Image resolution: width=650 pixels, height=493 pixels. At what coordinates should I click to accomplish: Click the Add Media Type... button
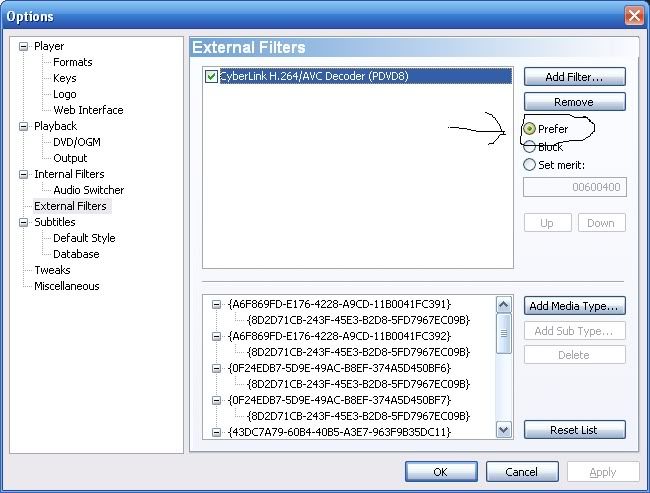[575, 306]
